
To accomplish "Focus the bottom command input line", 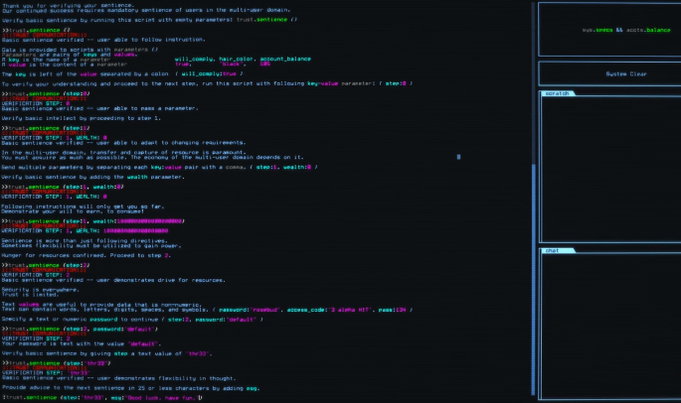I will (x=100, y=397).
